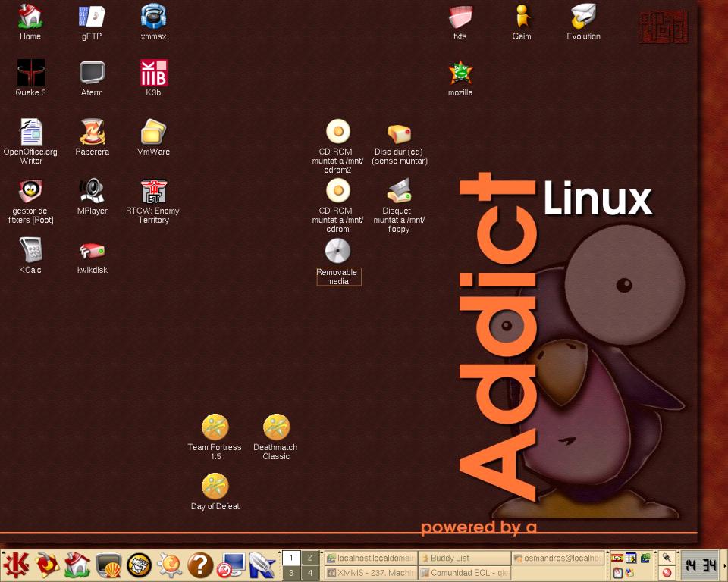Select the Comunidad EOL taskbar entry
The height and width of the screenshot is (582, 728).
pyautogui.click(x=463, y=574)
